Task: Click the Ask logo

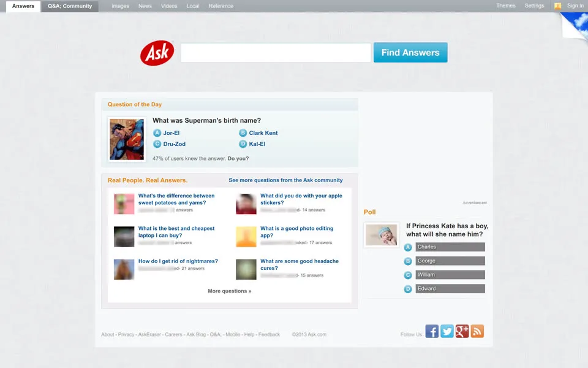Action: pos(157,53)
